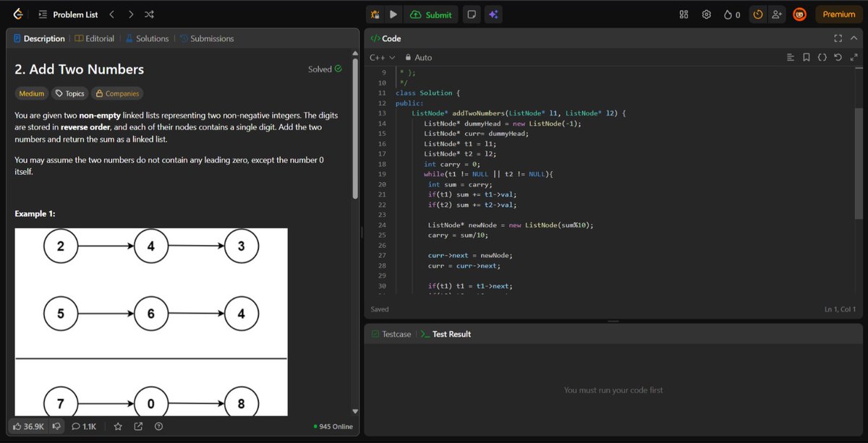The width and height of the screenshot is (868, 443).
Task: Click the curly braces icon in editor
Action: [x=822, y=57]
